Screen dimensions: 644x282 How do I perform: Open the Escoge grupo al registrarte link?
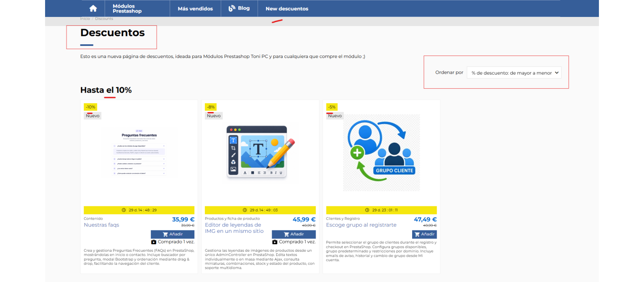click(x=361, y=225)
